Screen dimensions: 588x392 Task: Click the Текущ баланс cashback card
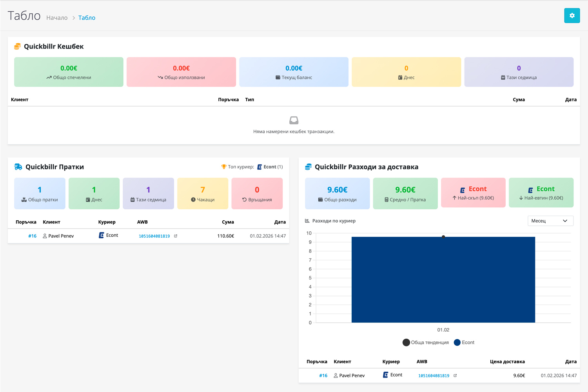[x=294, y=72]
